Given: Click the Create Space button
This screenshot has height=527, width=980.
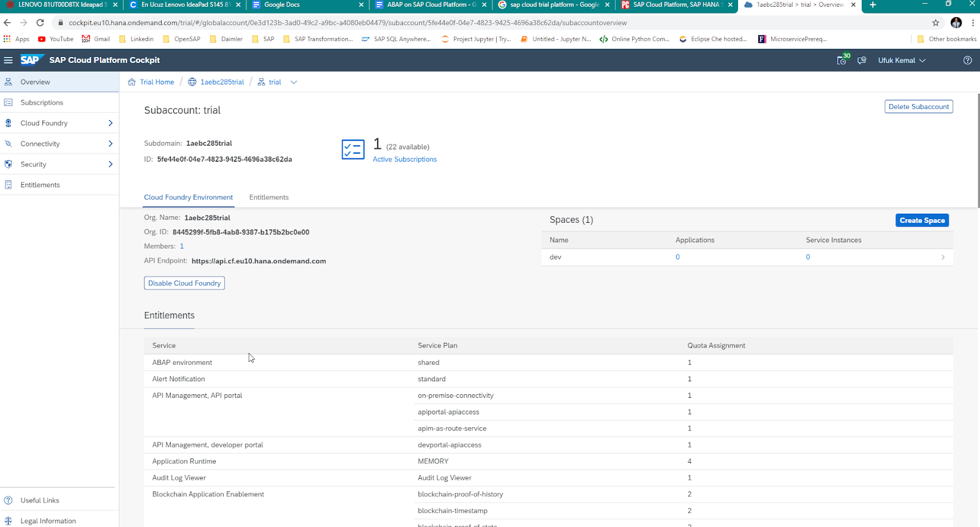Looking at the screenshot, I should click(x=922, y=220).
